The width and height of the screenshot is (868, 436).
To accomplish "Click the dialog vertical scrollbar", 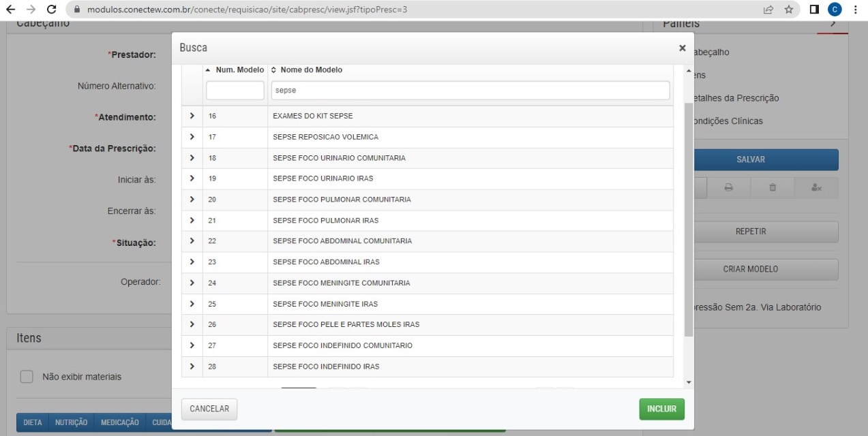I will 688,218.
